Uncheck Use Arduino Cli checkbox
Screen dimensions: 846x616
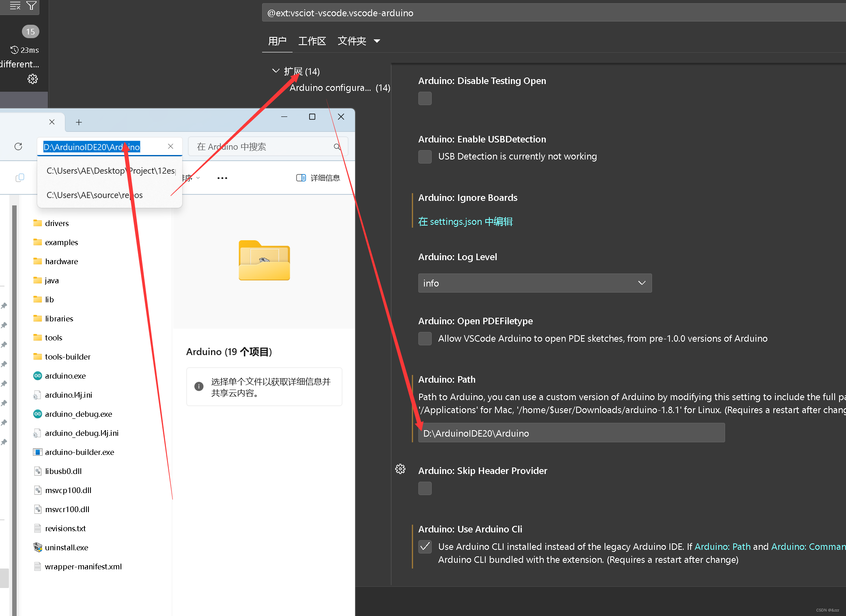pos(425,547)
